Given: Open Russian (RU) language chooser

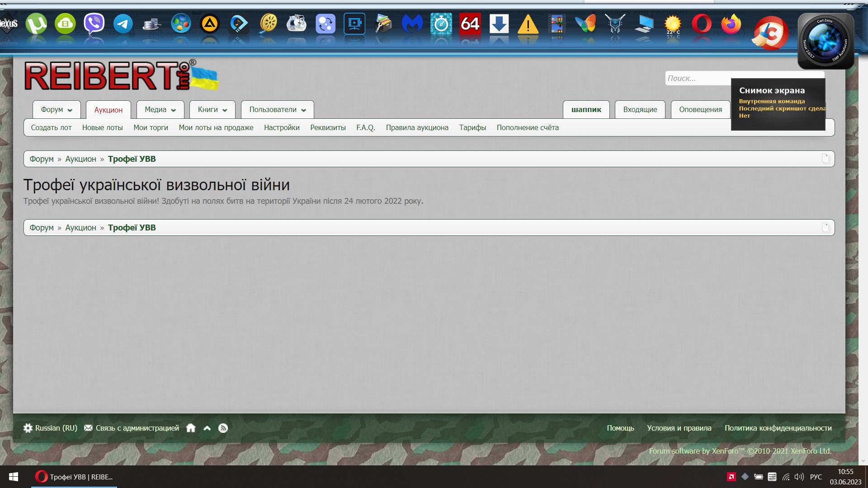Looking at the screenshot, I should pyautogui.click(x=51, y=428).
